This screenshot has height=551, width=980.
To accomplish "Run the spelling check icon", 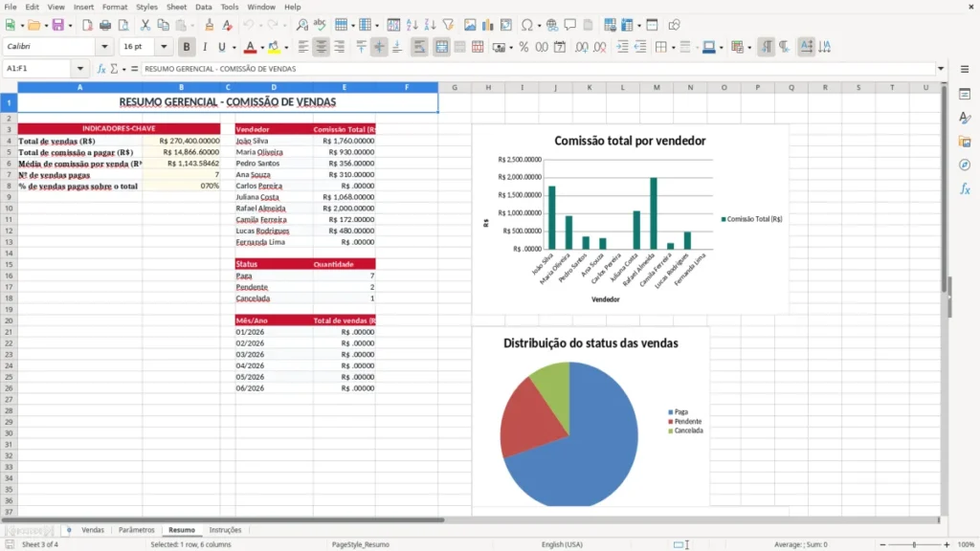I will coord(320,25).
